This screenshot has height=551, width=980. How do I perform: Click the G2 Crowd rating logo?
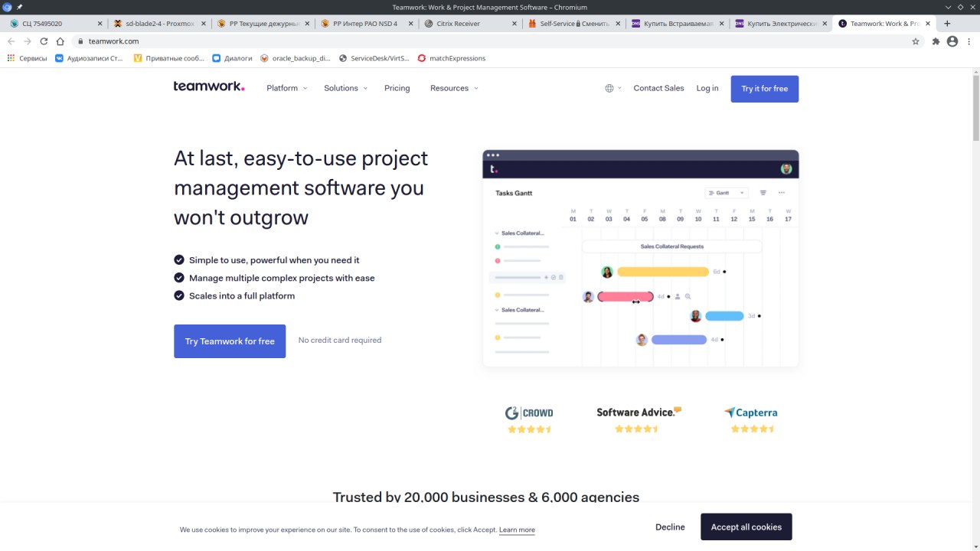(528, 413)
